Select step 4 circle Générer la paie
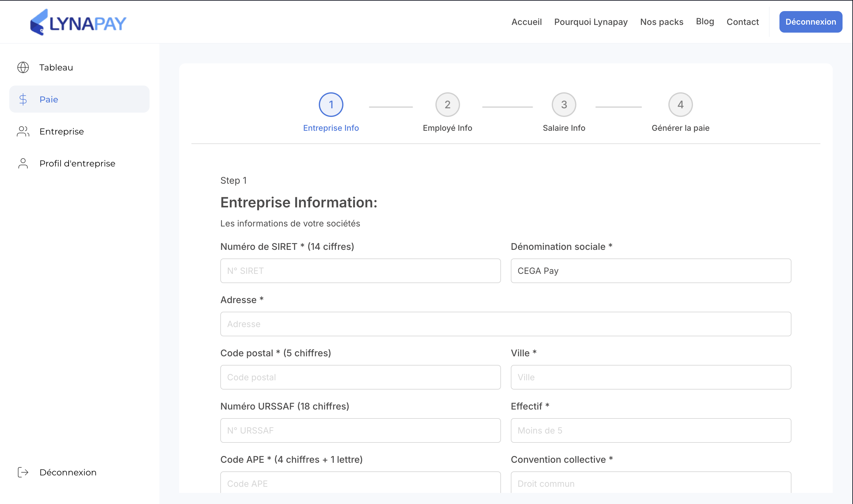Image resolution: width=853 pixels, height=504 pixels. 680,105
